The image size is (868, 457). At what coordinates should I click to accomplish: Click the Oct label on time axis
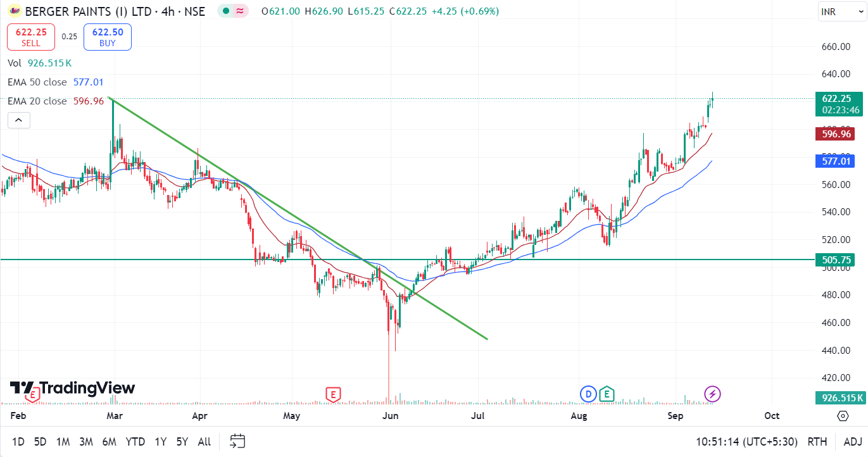coord(771,416)
